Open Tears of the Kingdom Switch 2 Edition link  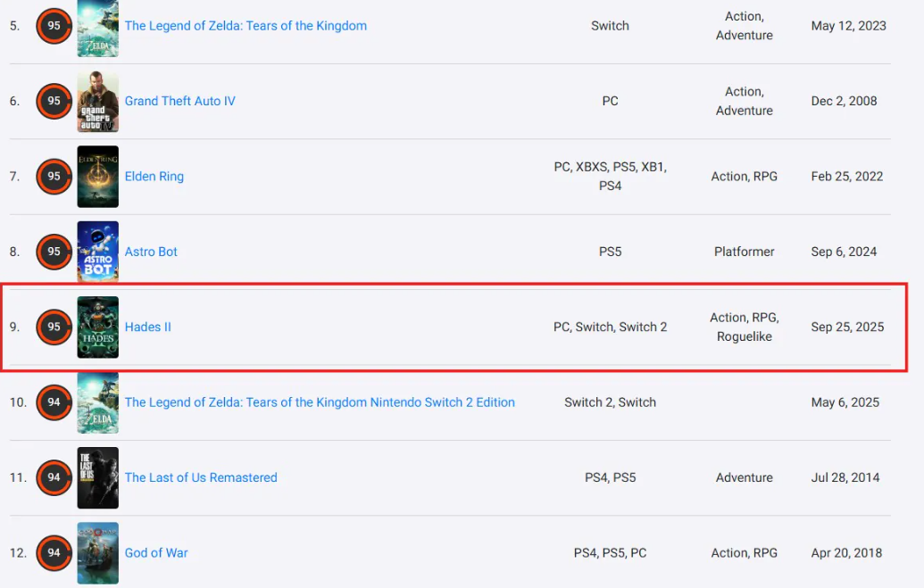[320, 402]
